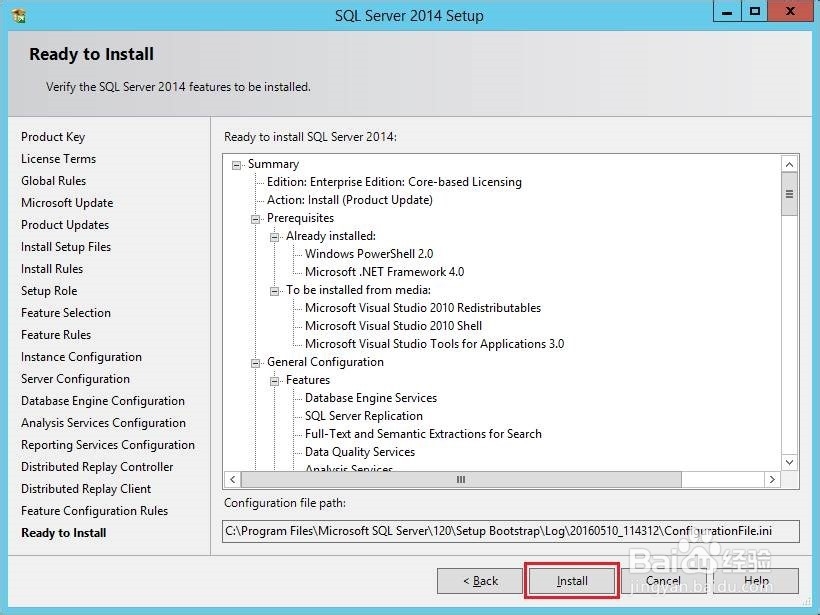Select Reporting Services Configuration step
820x615 pixels.
point(108,445)
